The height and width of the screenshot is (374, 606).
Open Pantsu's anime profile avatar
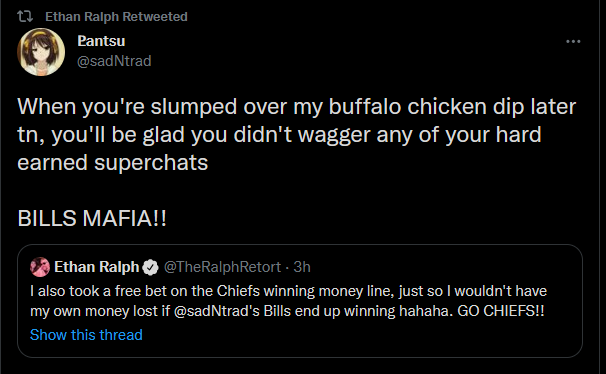(41, 52)
